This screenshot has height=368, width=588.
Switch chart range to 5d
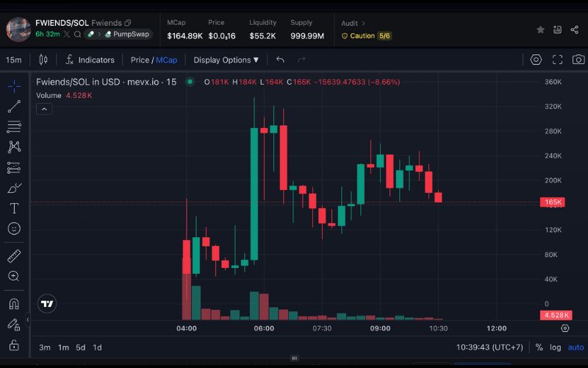pos(80,347)
